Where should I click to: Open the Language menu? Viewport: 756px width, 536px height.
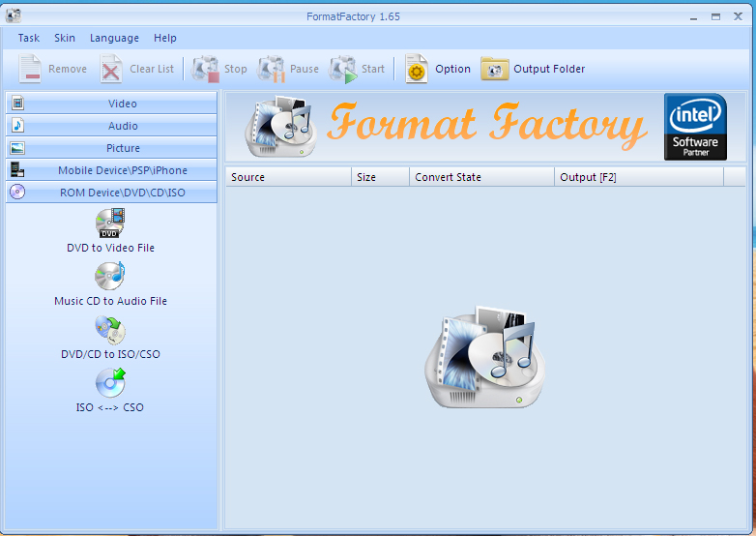pos(114,38)
